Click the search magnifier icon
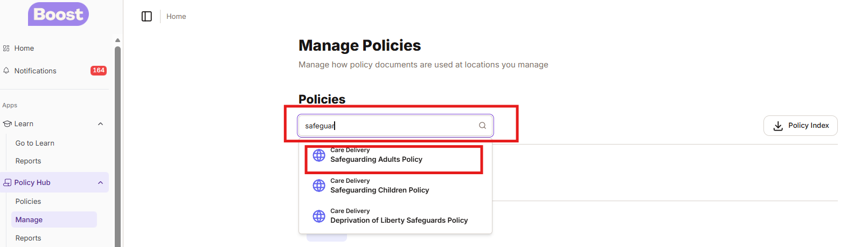868x247 pixels. tap(482, 126)
